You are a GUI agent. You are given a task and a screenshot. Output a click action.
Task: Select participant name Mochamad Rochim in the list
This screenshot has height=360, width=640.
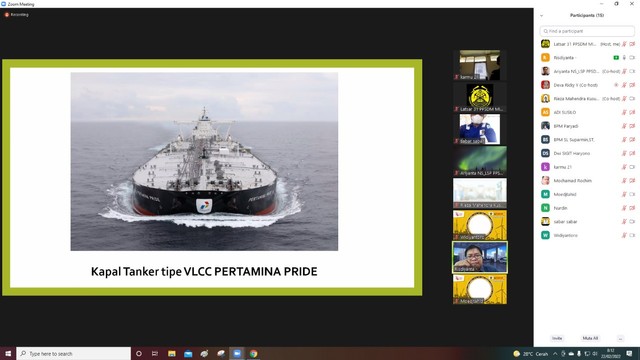(572, 180)
